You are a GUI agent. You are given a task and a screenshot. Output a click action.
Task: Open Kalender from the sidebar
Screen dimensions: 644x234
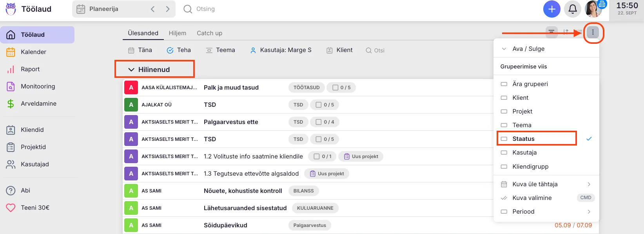click(x=33, y=52)
